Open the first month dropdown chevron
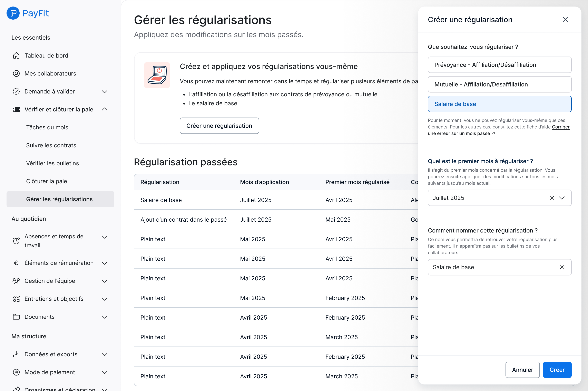Viewport: 588px width, 391px height. 561,198
